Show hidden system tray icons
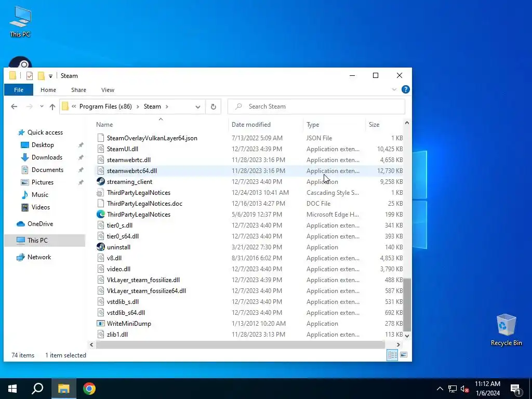The height and width of the screenshot is (399, 532). 440,389
